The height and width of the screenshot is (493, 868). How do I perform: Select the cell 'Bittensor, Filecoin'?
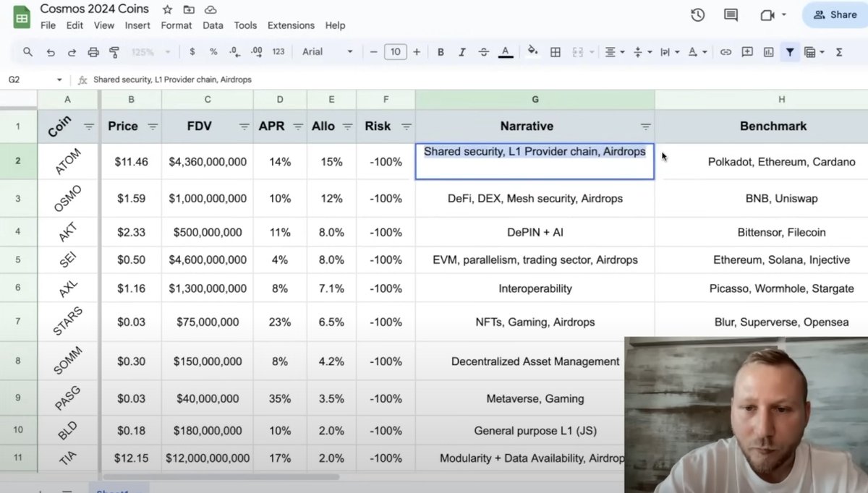[x=780, y=232]
